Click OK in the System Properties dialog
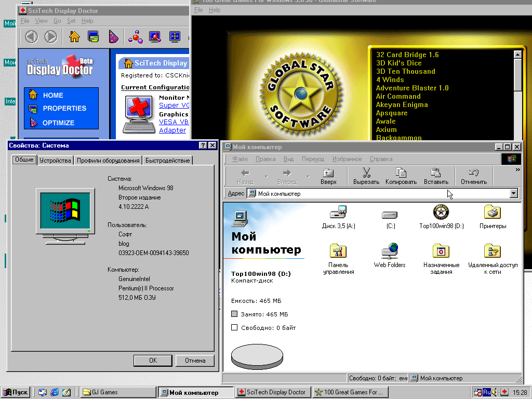Screen dimensions: 532x399 pyautogui.click(x=153, y=360)
